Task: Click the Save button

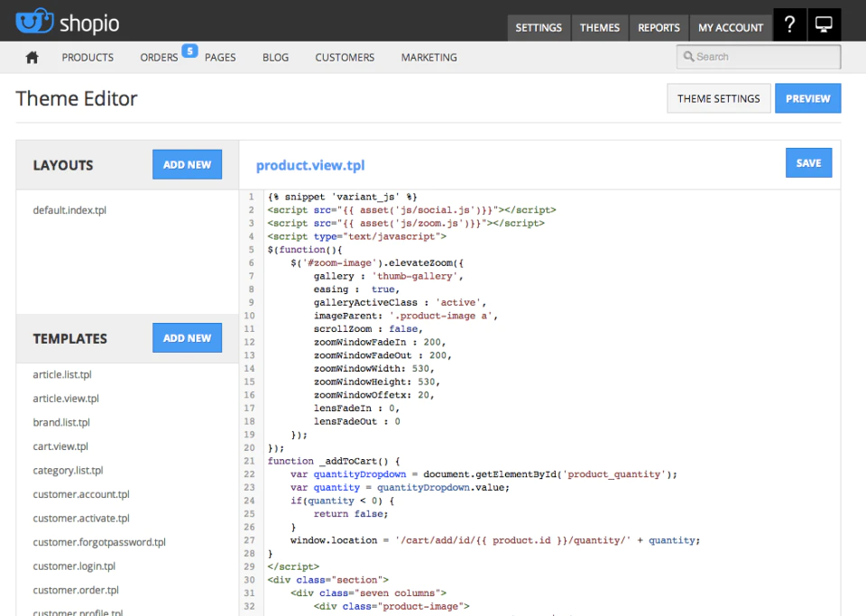Action: tap(808, 163)
